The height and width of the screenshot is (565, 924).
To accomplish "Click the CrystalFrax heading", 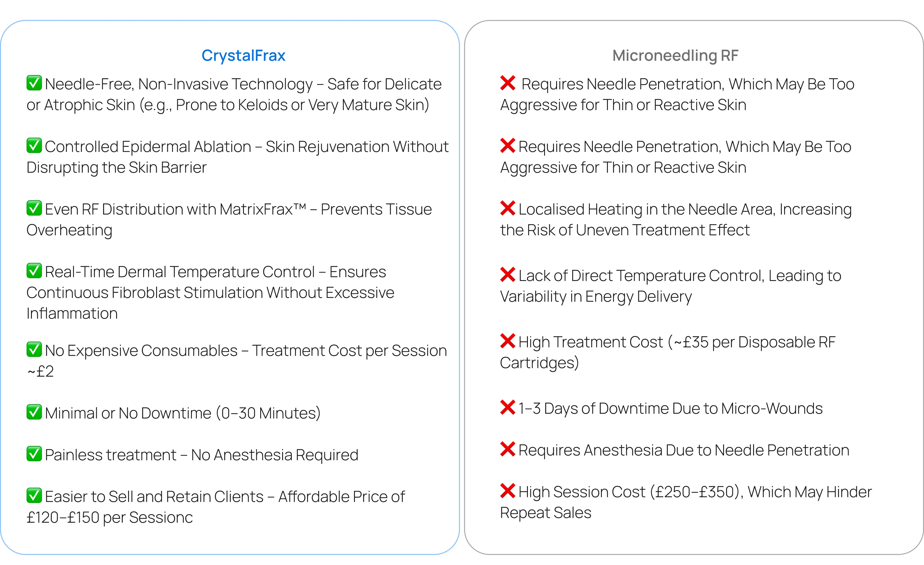I will pos(243,56).
